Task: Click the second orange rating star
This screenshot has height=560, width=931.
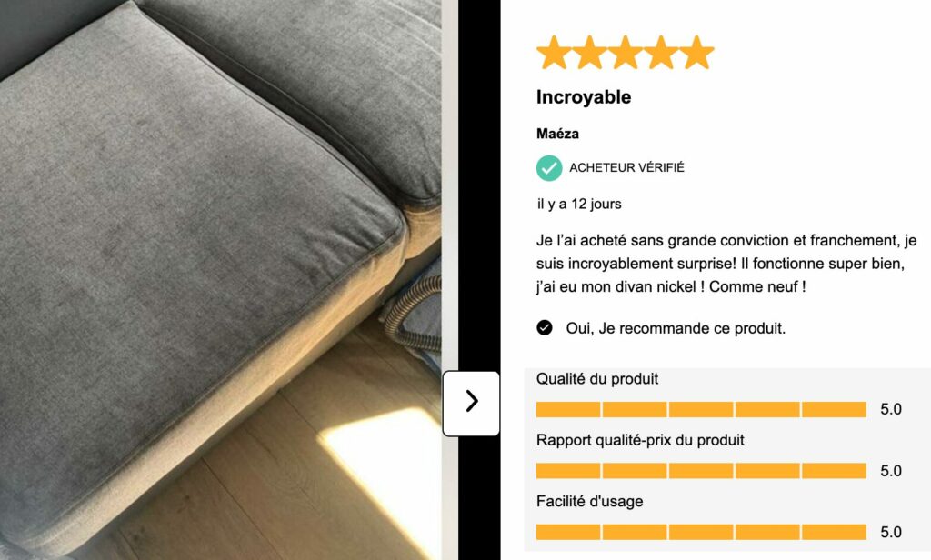Action: (589, 53)
